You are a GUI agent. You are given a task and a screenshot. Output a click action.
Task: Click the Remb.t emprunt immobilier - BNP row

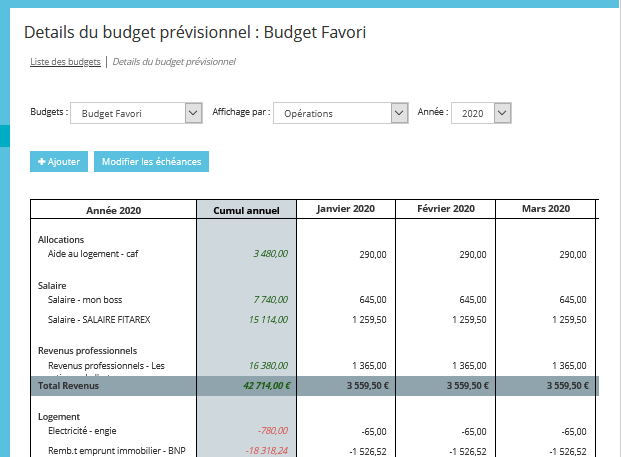tap(116, 451)
